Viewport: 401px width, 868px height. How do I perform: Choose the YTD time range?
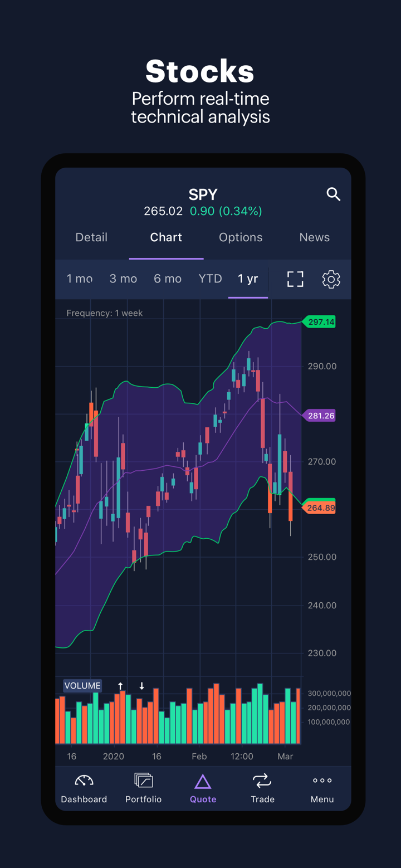[211, 279]
